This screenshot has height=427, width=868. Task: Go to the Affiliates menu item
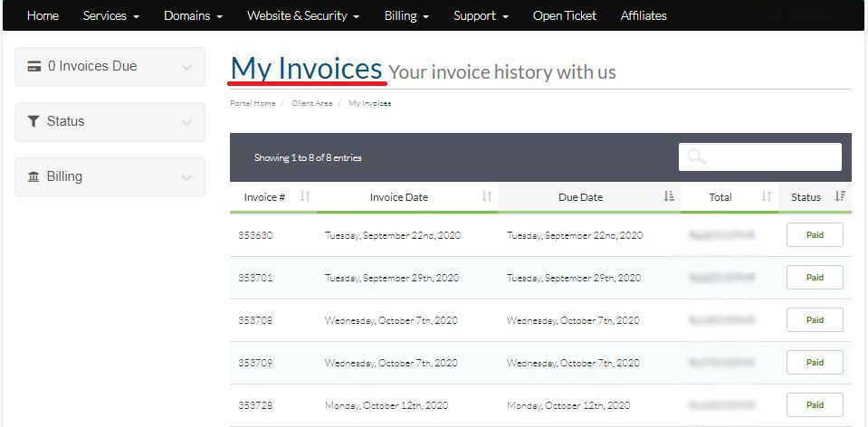click(x=644, y=15)
